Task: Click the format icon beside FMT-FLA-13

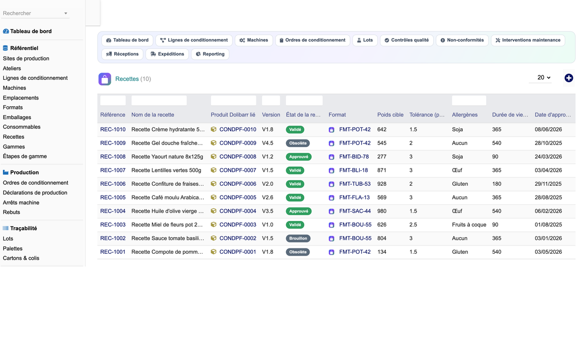Action: (332, 197)
